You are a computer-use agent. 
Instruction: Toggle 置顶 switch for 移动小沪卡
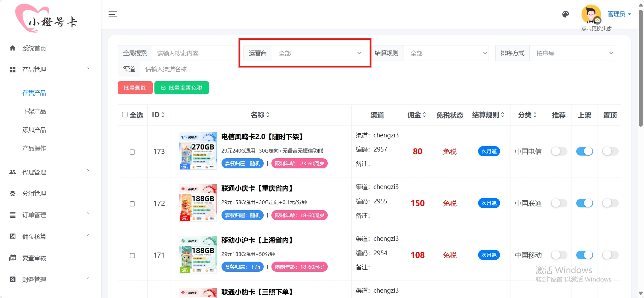tap(610, 255)
